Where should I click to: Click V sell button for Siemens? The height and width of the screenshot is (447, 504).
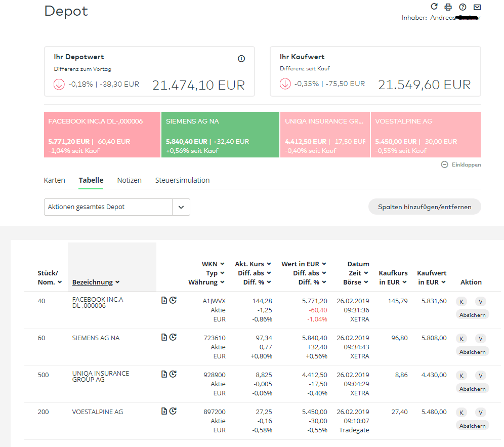(x=481, y=339)
